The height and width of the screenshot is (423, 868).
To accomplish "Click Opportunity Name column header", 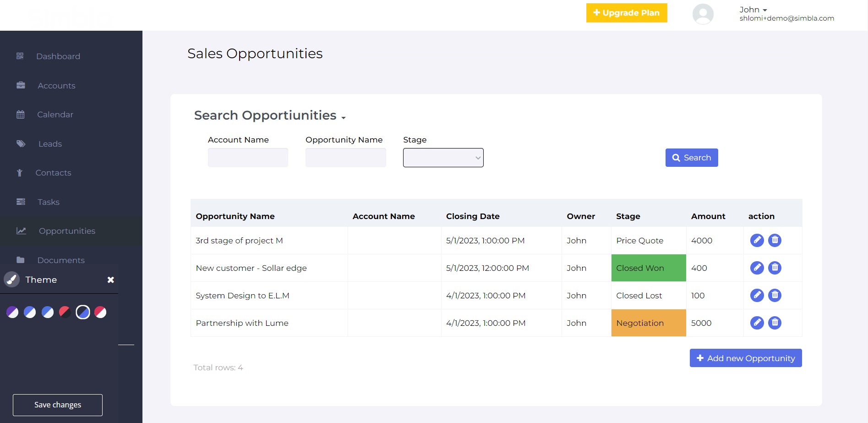I will point(235,216).
